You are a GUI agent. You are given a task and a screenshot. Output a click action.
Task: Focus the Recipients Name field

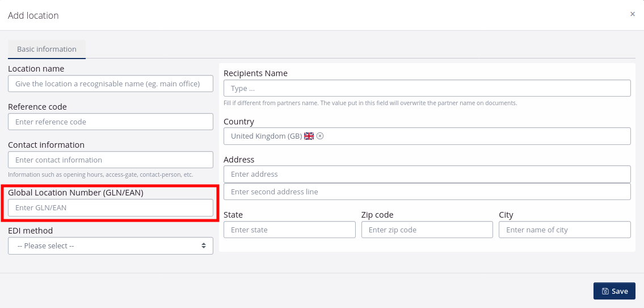[427, 89]
